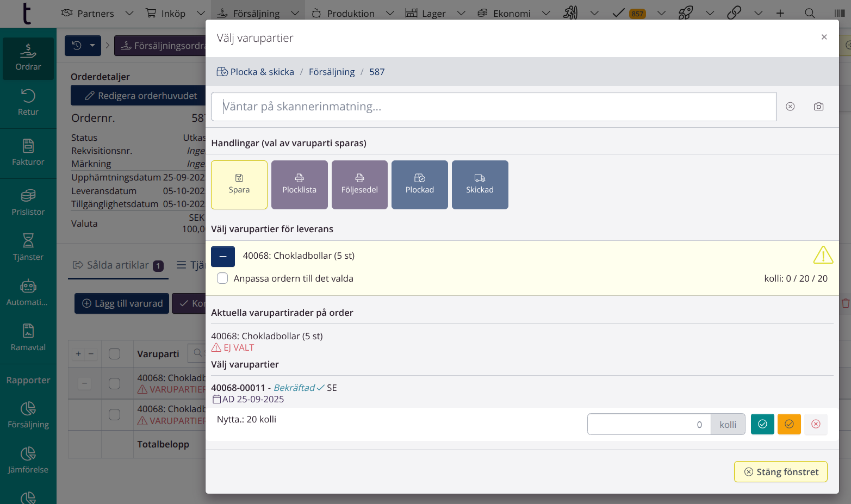Click the red cancel circle icon
Image resolution: width=851 pixels, height=504 pixels.
pyautogui.click(x=816, y=424)
